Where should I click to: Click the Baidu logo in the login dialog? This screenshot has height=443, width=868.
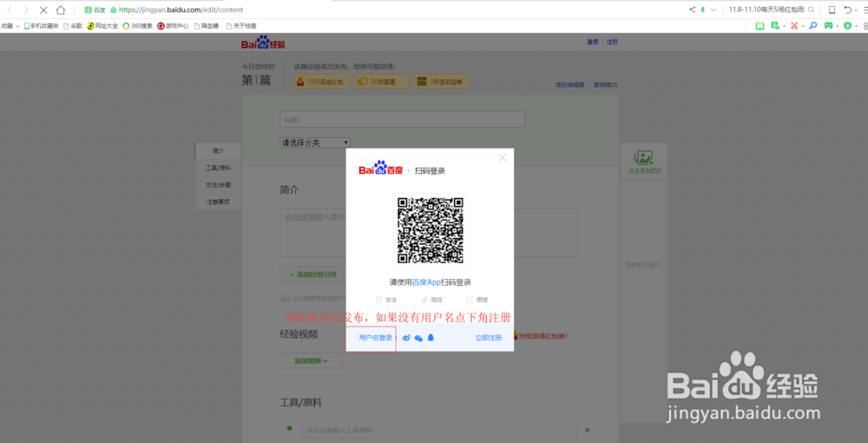click(x=381, y=169)
